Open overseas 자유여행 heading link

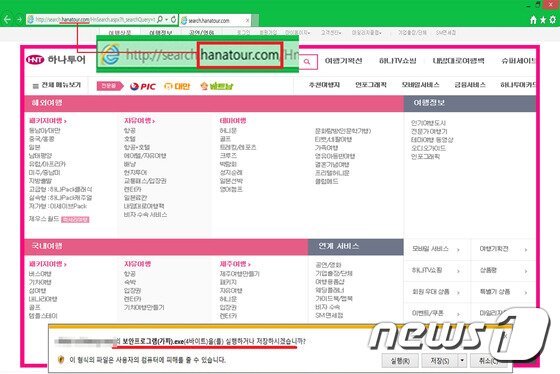point(139,121)
